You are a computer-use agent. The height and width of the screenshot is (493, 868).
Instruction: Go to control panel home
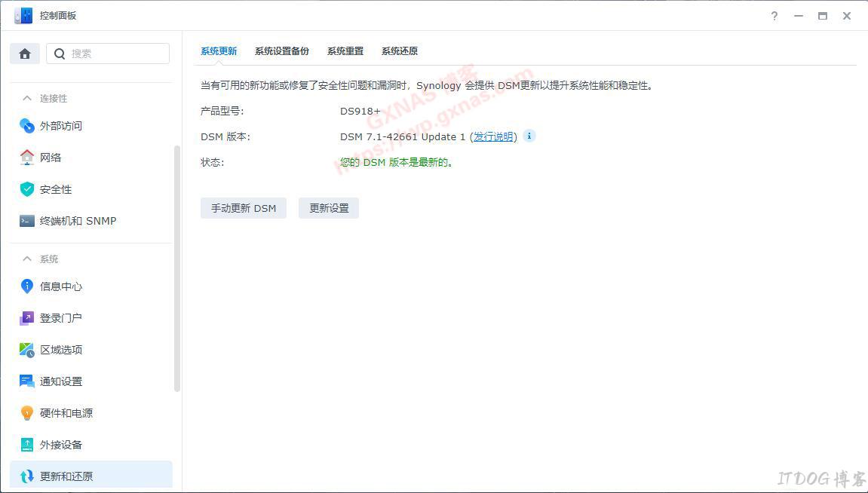[x=25, y=54]
